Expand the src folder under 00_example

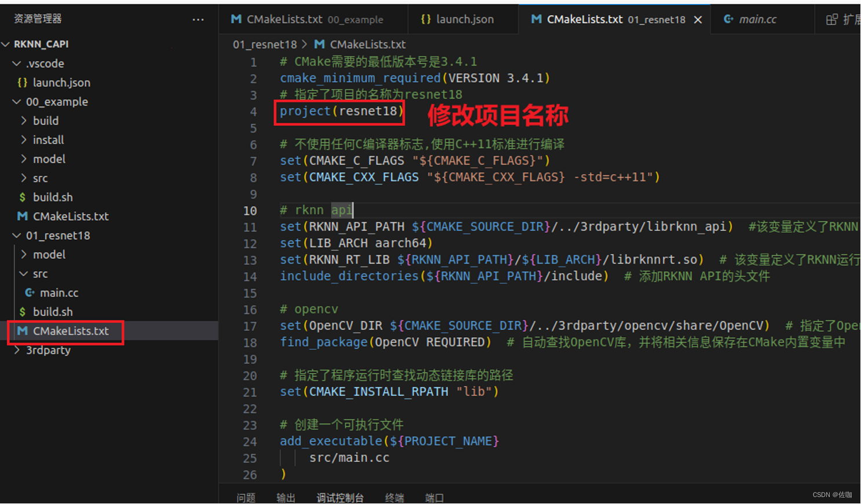tap(24, 178)
